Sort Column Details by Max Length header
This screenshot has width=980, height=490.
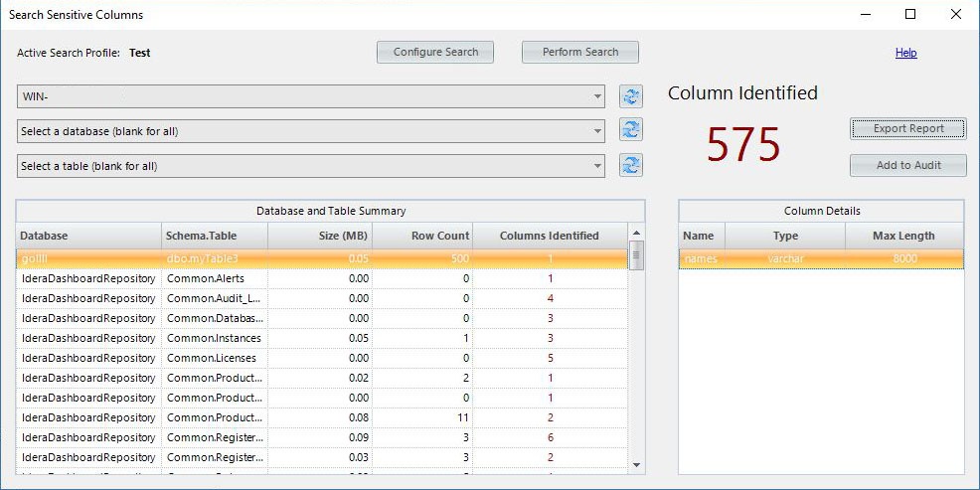[903, 236]
